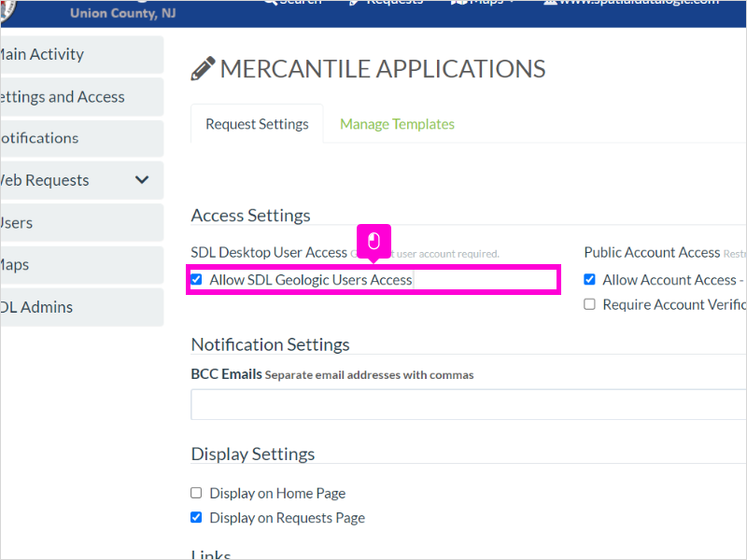
Task: Click the pencil icon beside Mercantile Applications
Action: click(203, 69)
